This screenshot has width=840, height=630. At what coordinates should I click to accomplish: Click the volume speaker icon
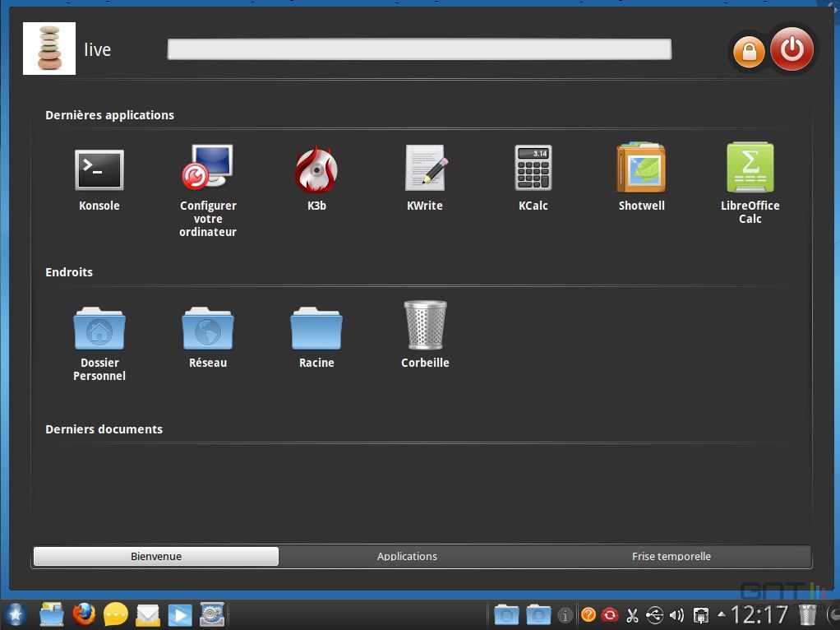point(676,615)
